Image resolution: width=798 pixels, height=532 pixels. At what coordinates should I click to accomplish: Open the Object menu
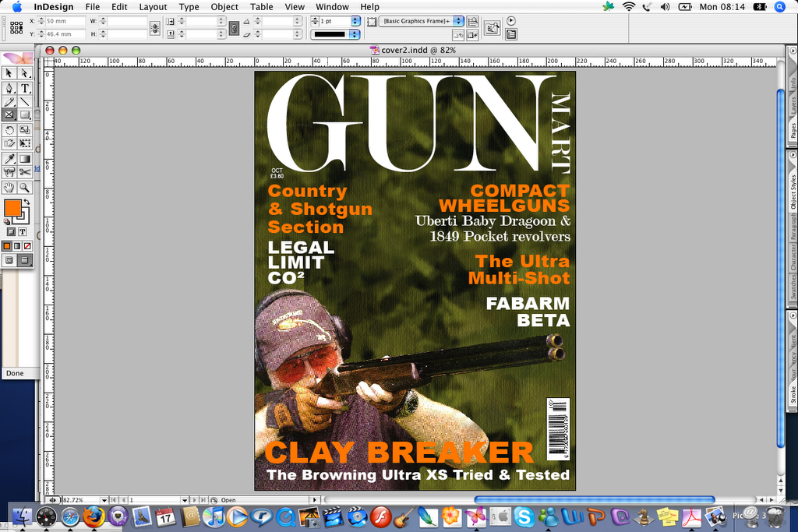224,7
